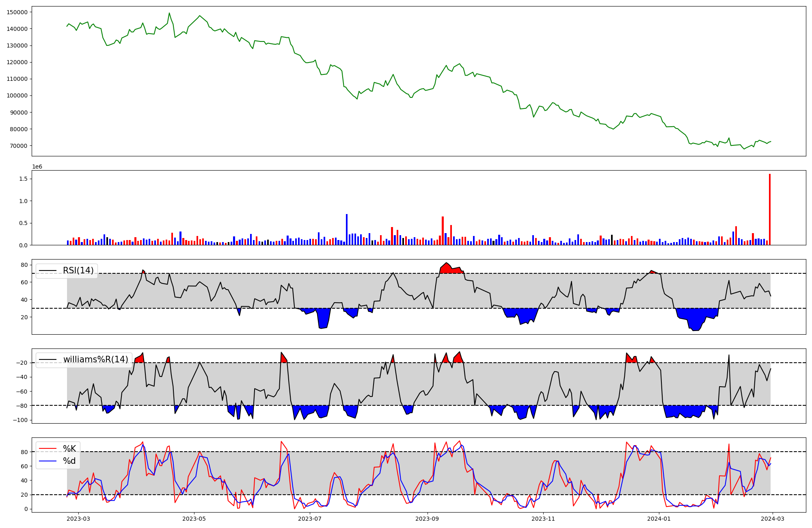
Task: Click the RSI(14) legend entry
Action: tap(78, 270)
